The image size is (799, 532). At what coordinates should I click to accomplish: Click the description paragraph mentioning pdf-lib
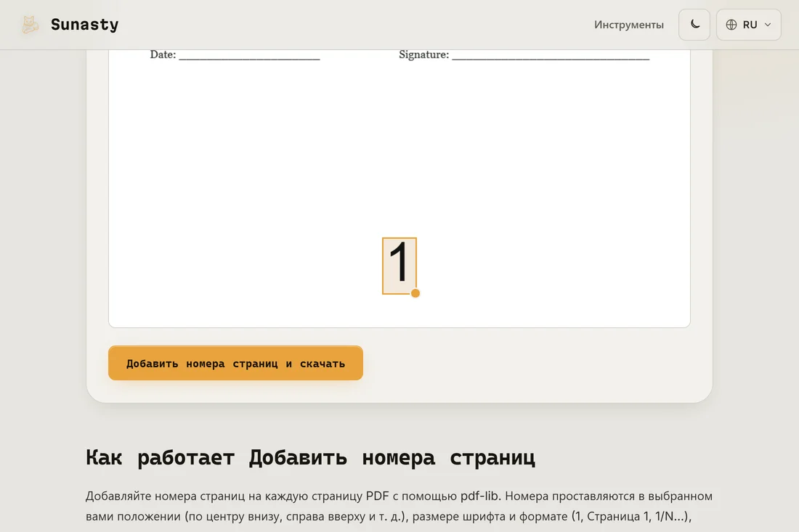tap(399, 506)
